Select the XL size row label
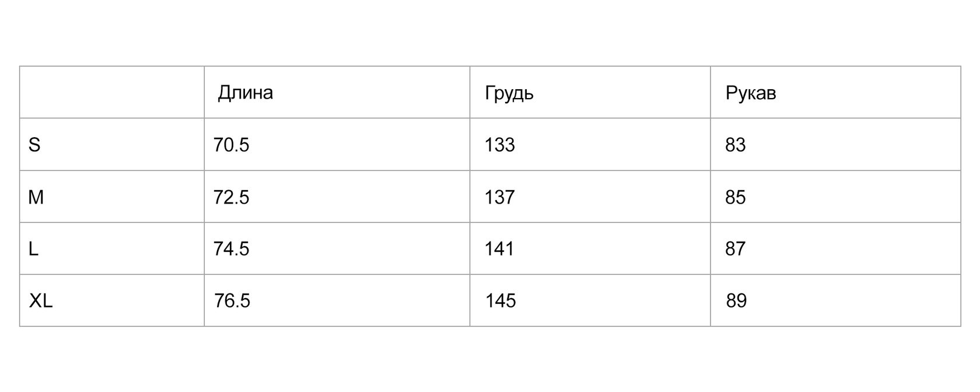The width and height of the screenshot is (980, 392). point(41,301)
